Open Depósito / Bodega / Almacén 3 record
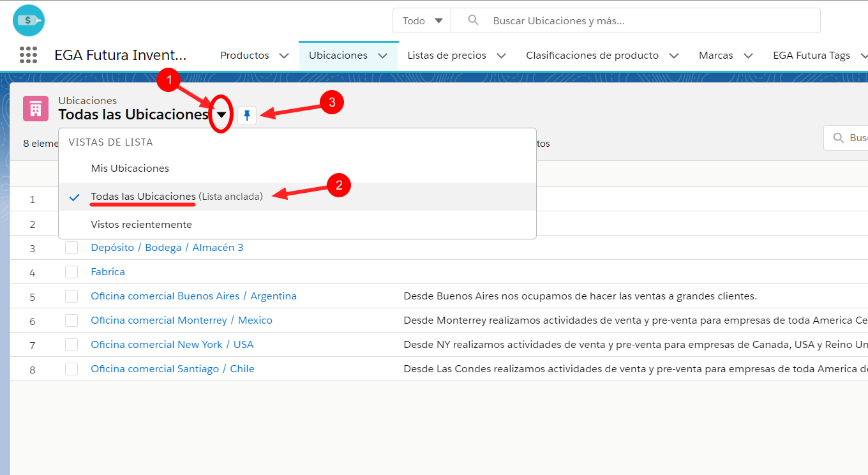 [x=167, y=248]
